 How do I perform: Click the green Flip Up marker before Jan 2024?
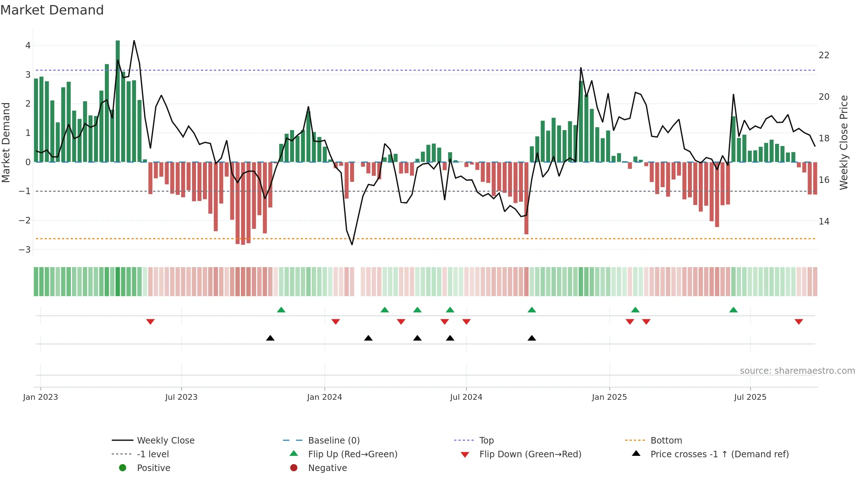281,310
